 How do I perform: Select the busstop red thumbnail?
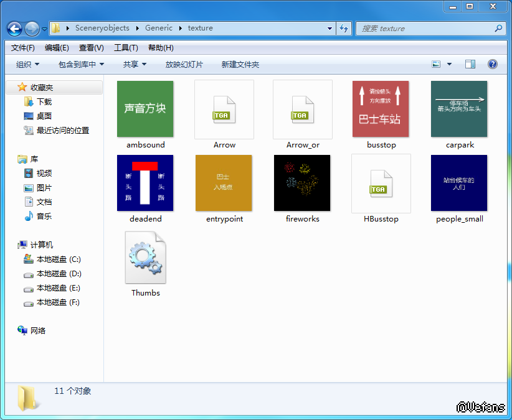pyautogui.click(x=381, y=109)
